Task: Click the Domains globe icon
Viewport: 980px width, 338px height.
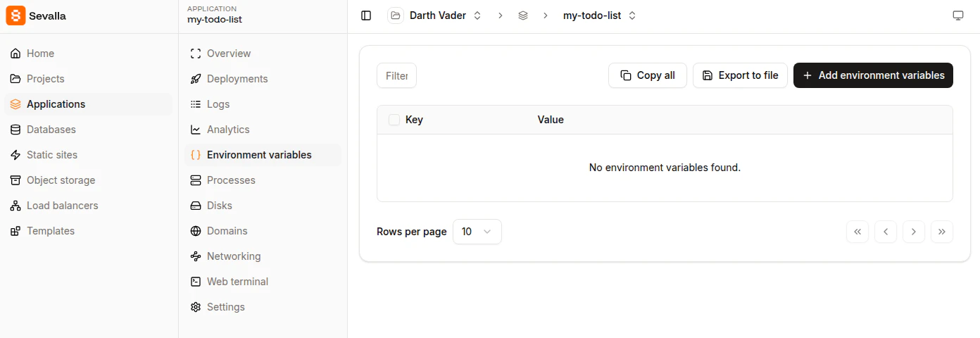Action: tap(196, 231)
